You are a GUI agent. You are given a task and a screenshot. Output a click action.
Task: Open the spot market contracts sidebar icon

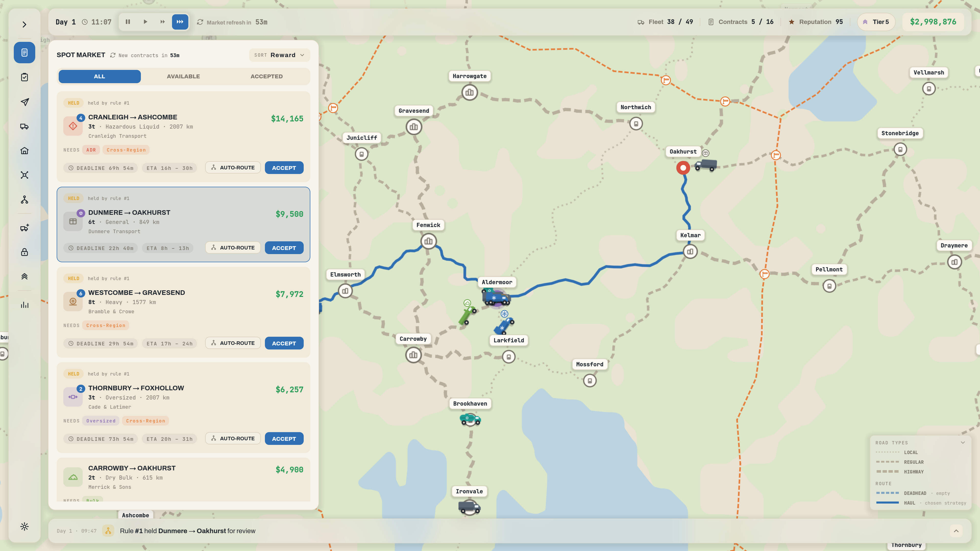[24, 53]
